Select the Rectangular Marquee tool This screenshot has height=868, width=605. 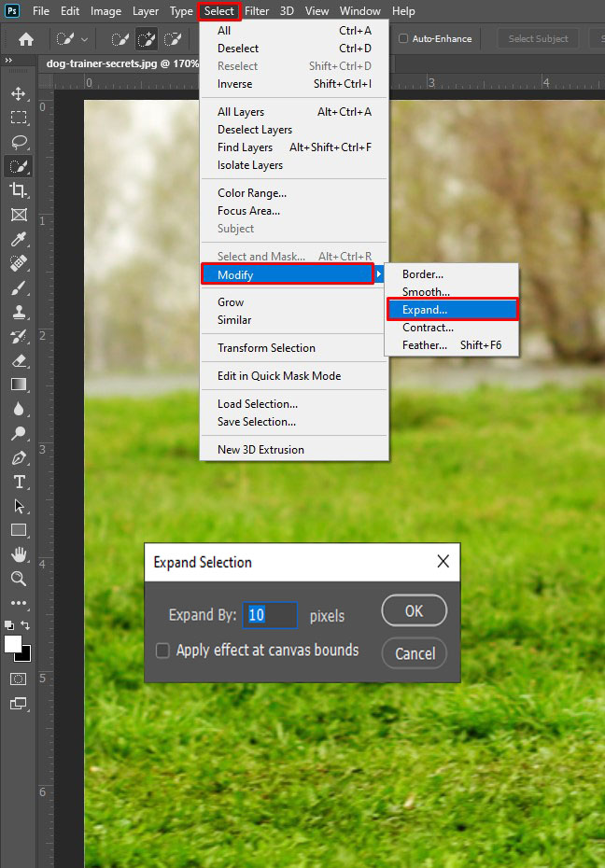(19, 118)
